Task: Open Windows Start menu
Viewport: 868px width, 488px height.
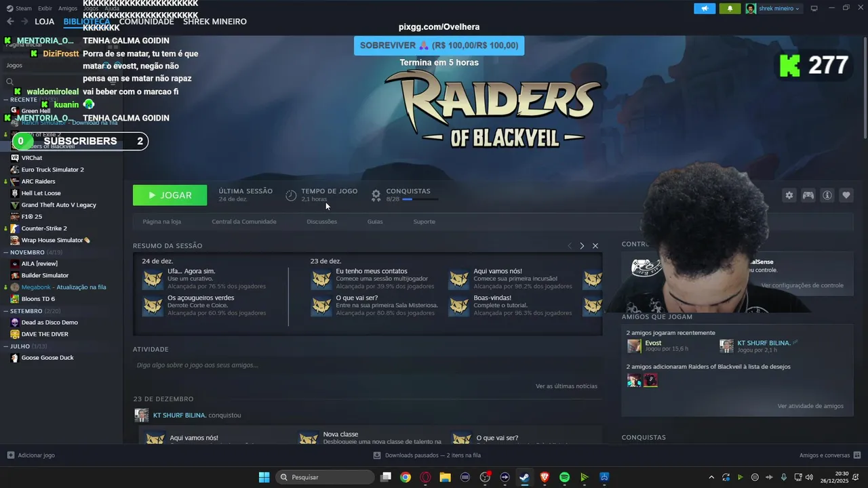Action: (264, 477)
